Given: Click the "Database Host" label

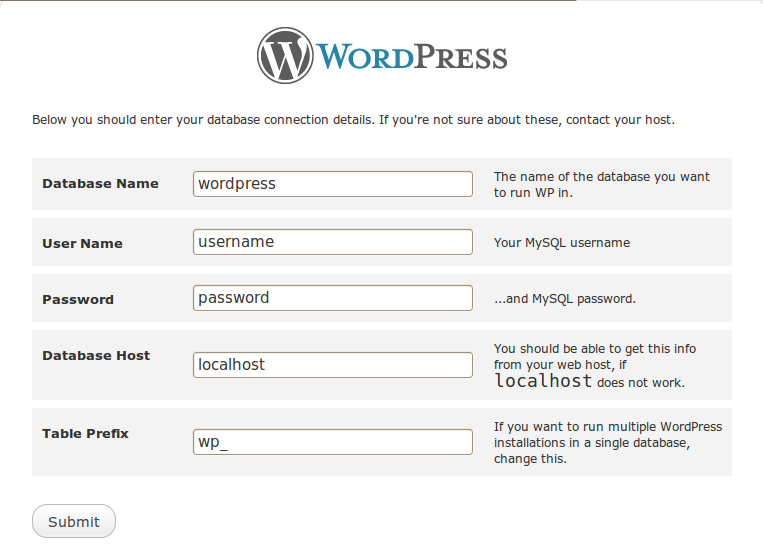Looking at the screenshot, I should [x=96, y=356].
